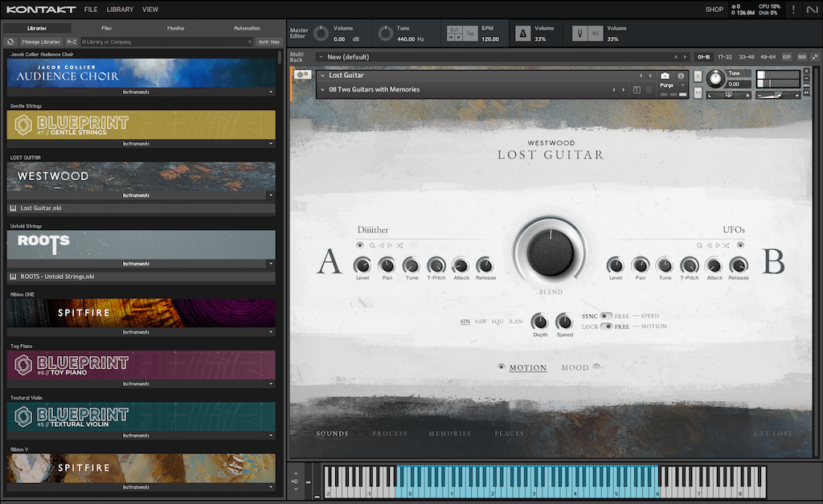Open the Lost Guitar instrument name dropdown
The width and height of the screenshot is (823, 504).
(x=322, y=76)
